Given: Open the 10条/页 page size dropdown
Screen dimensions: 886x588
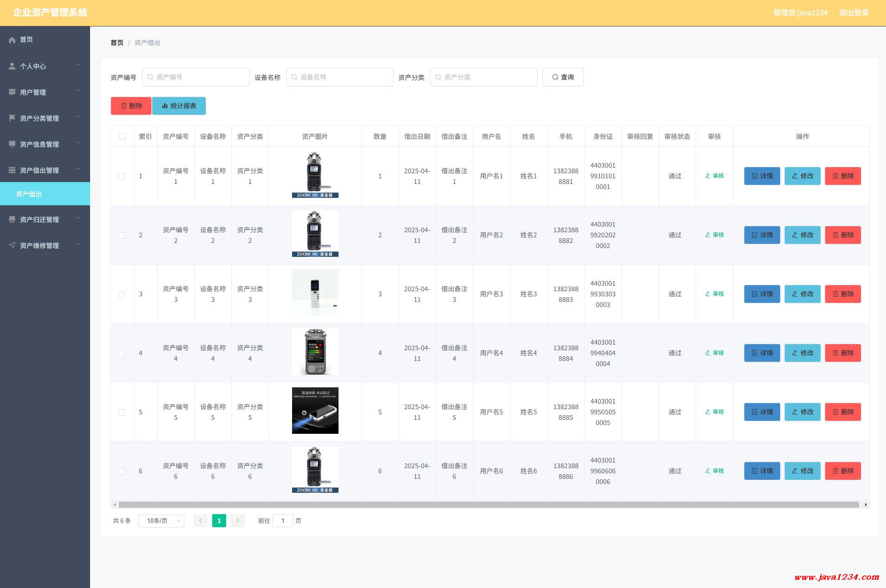Looking at the screenshot, I should click(x=161, y=521).
